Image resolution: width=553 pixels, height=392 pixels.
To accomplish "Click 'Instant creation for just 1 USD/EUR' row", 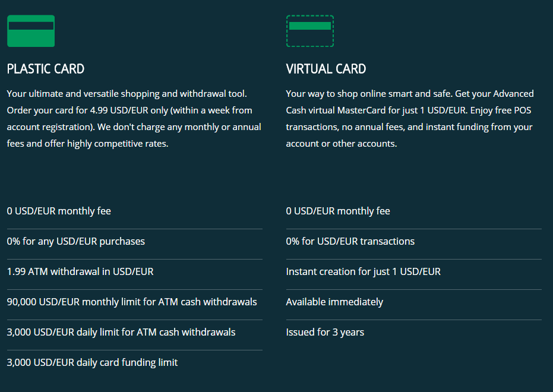I will coord(413,272).
